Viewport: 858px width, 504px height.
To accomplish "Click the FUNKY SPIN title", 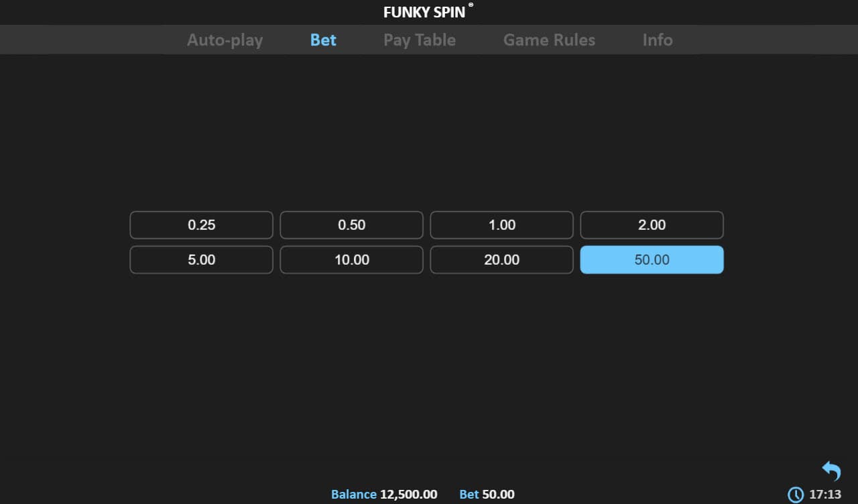I will [x=424, y=12].
